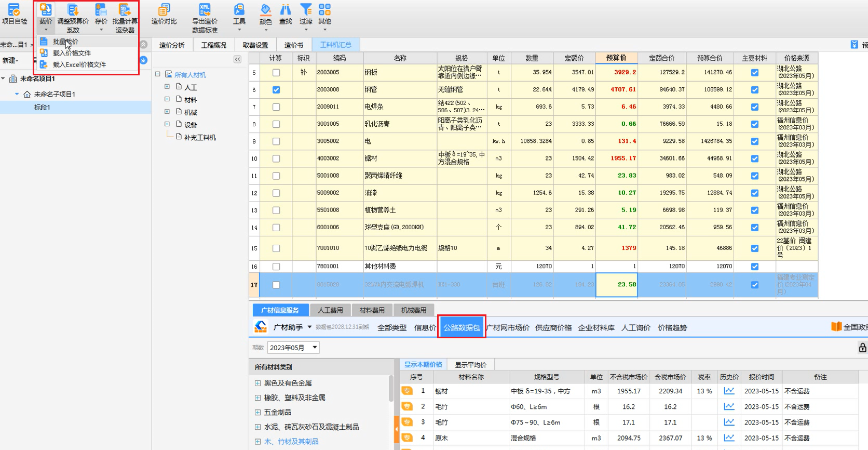Open 造价对比 tool
The width and height of the screenshot is (868, 450).
pos(164,14)
